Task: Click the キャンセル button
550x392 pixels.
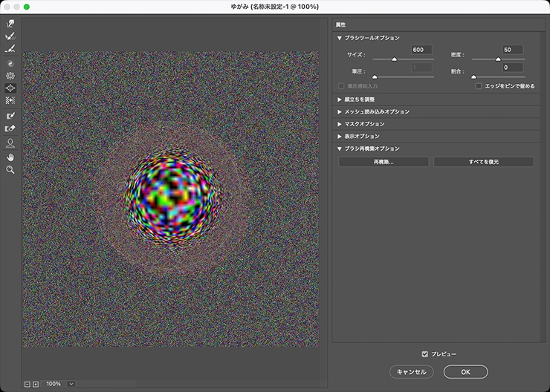Action: 411,371
